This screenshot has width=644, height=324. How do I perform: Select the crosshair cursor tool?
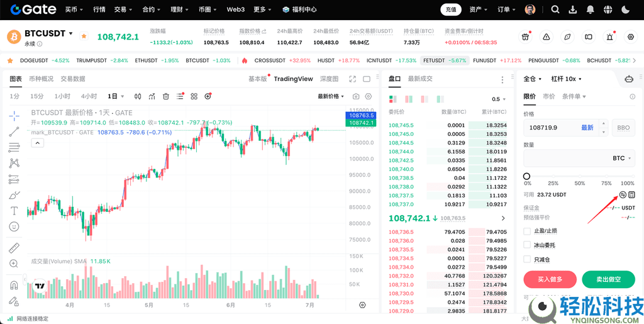click(14, 116)
